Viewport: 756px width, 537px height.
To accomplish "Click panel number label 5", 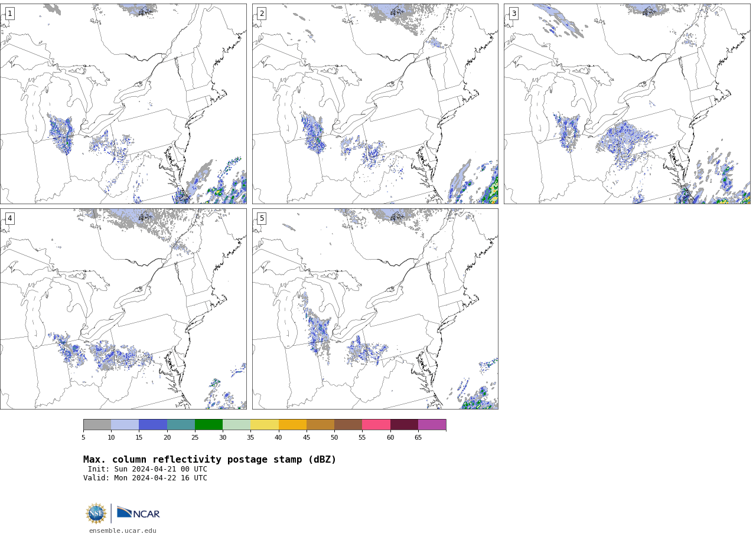I will (262, 218).
